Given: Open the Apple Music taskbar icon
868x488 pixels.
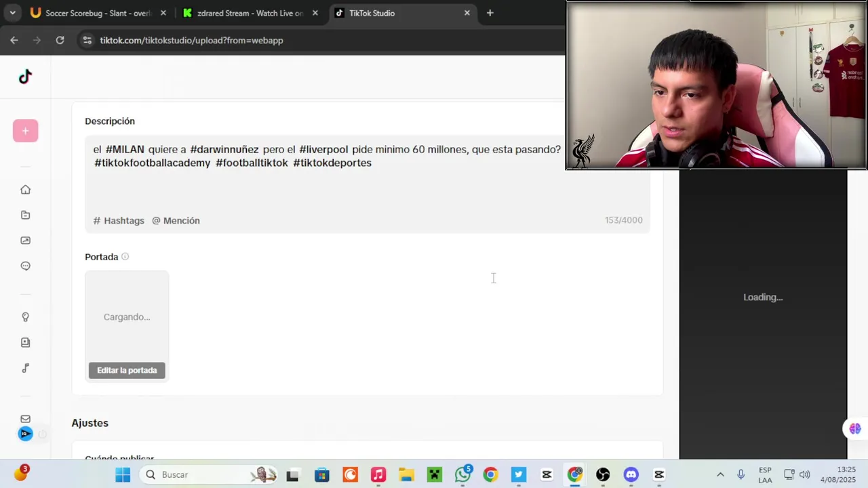Looking at the screenshot, I should pos(378,474).
